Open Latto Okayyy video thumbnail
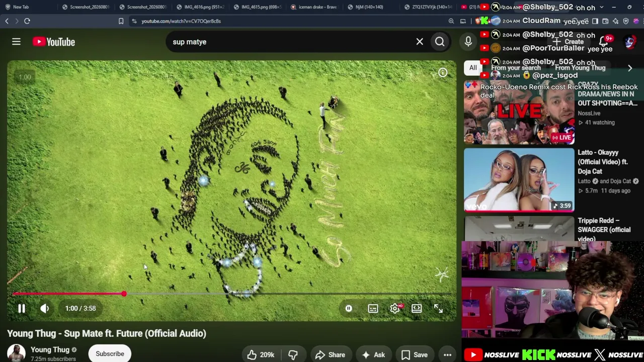644x362 pixels. 519,179
